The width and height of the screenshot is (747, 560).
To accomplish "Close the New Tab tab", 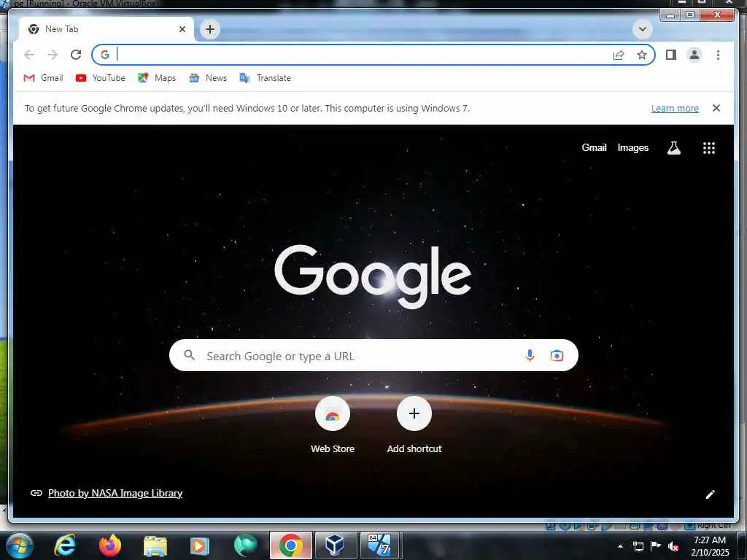I will 182,29.
